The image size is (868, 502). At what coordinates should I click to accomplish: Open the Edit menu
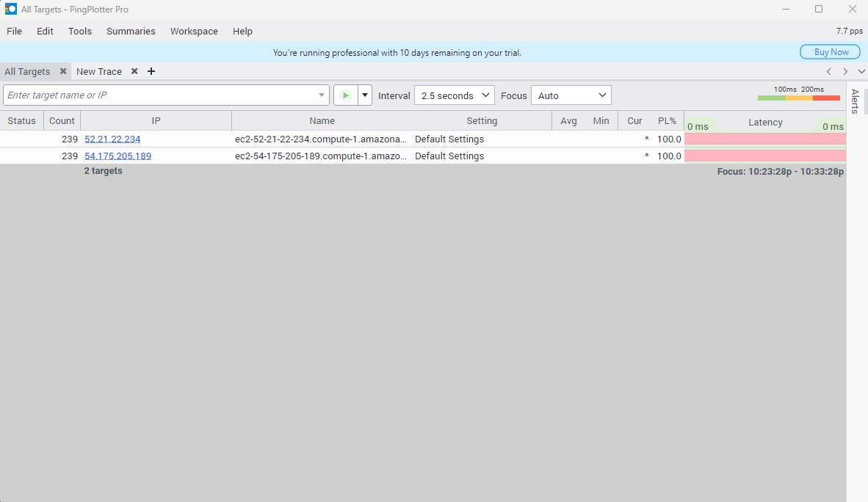click(45, 31)
